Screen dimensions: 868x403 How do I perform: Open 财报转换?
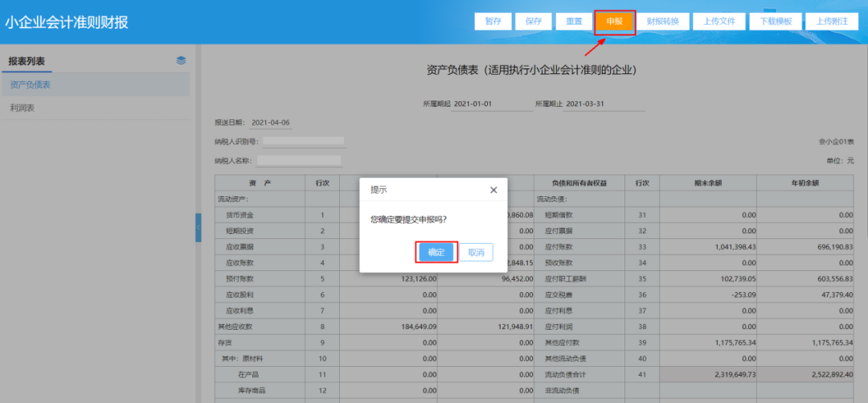click(662, 21)
